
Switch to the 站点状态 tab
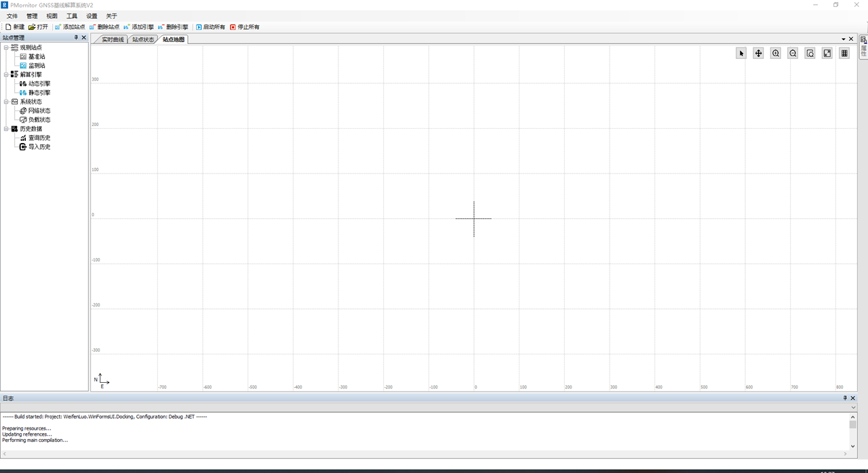coord(143,39)
